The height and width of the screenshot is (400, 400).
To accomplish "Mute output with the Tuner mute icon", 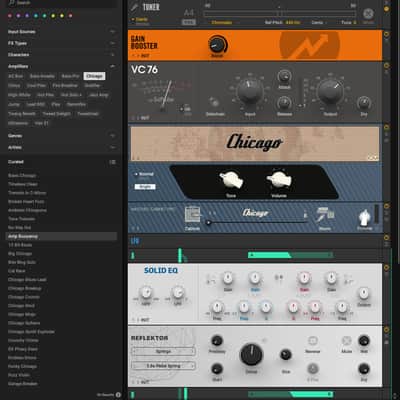I will tap(368, 14).
